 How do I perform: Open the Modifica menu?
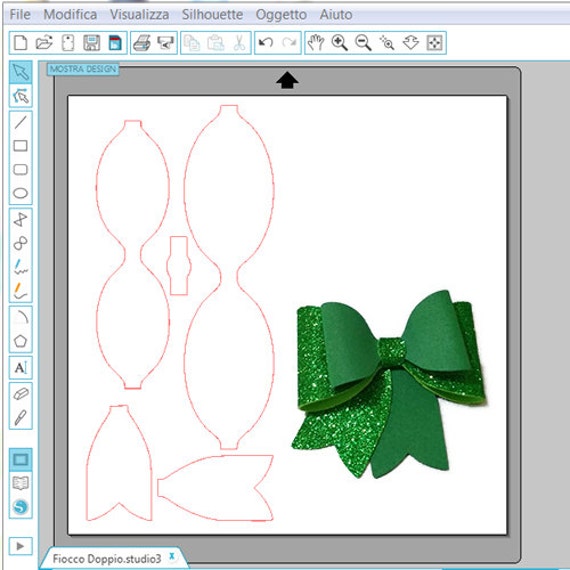pyautogui.click(x=70, y=15)
